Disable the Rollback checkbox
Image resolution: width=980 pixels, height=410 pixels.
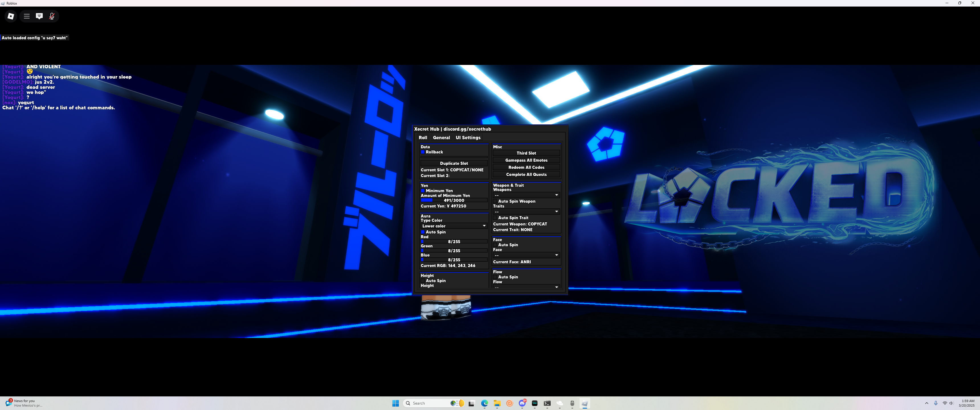422,152
